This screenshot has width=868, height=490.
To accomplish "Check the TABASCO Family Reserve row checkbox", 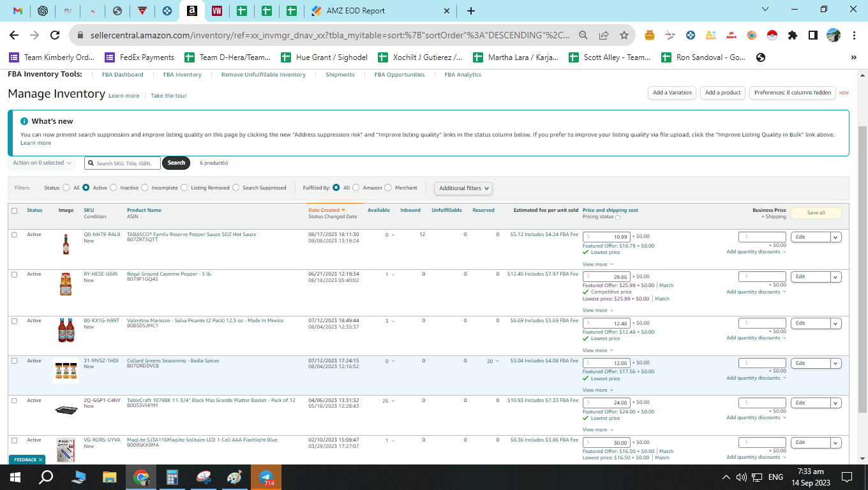I will coord(14,235).
